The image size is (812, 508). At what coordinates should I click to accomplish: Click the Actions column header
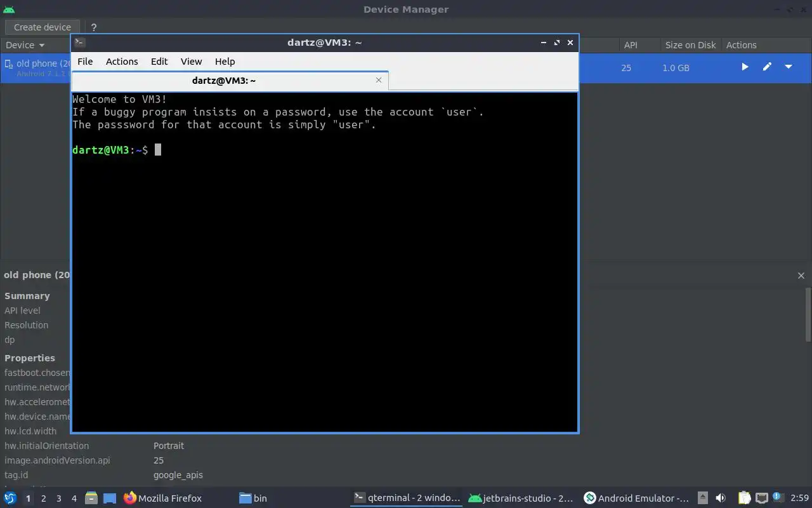[741, 45]
